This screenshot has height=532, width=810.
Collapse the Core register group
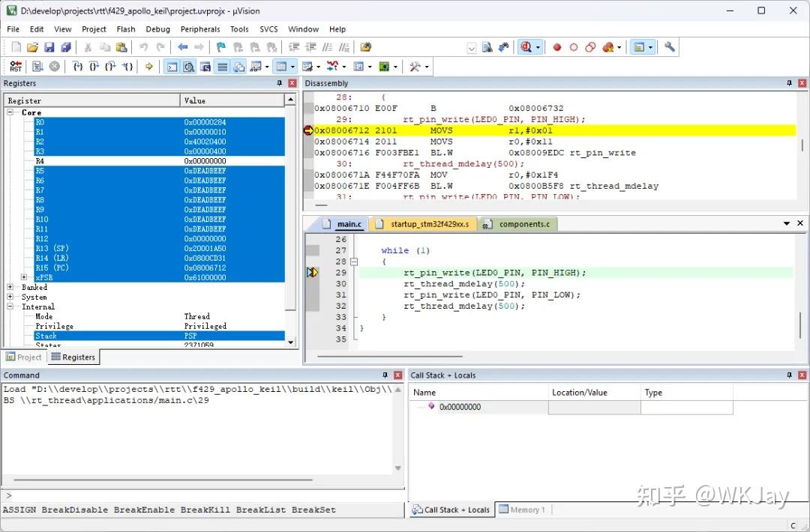pos(11,112)
